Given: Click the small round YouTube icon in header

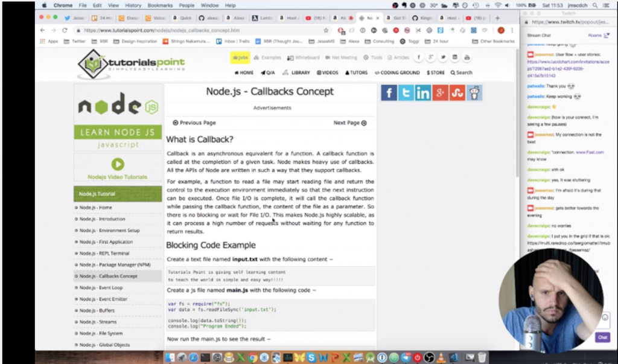Looking at the screenshot, I should 467,57.
